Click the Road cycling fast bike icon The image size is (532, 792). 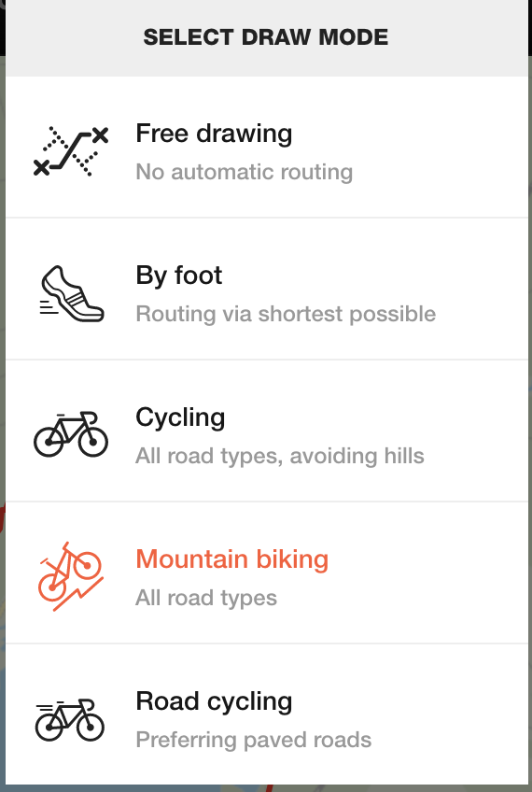click(70, 720)
